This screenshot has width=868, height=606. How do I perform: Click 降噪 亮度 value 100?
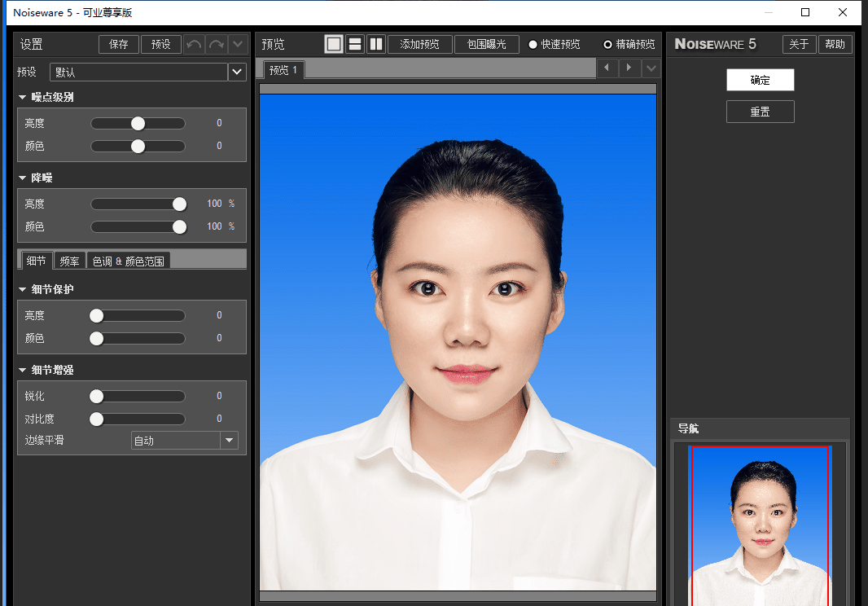(214, 204)
